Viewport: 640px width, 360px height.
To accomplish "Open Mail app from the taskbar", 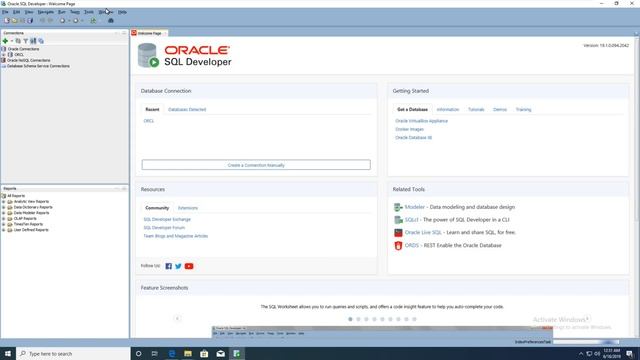I will tap(220, 353).
